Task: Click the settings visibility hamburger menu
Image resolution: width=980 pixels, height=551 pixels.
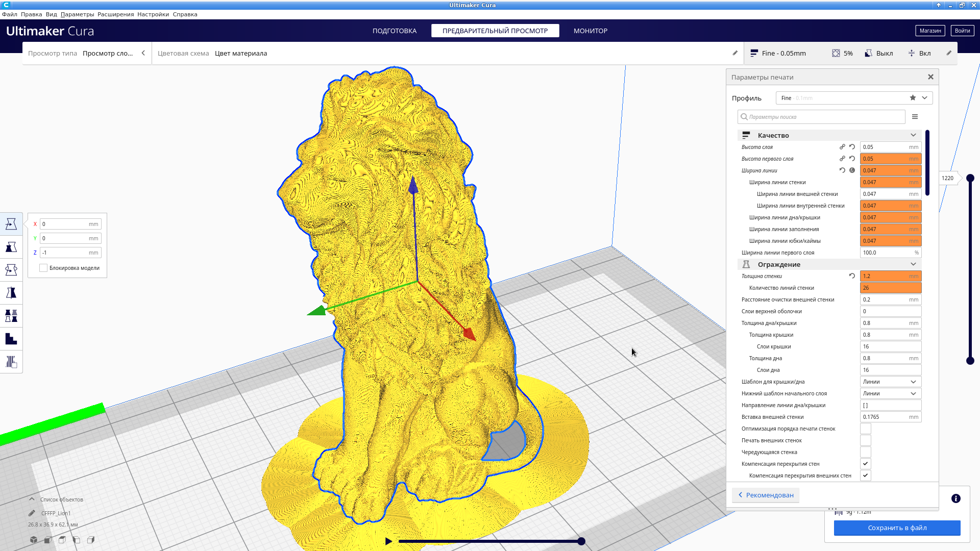Action: [x=915, y=117]
